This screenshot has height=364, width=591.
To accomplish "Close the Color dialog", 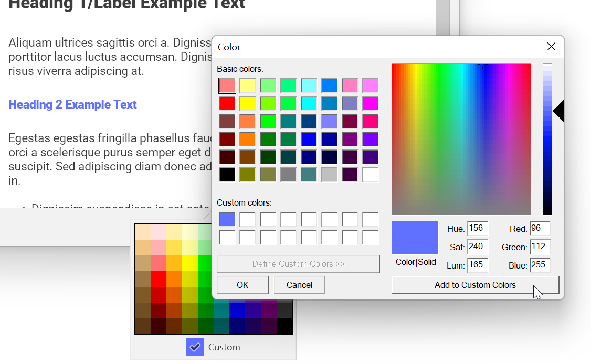I will pos(551,47).
